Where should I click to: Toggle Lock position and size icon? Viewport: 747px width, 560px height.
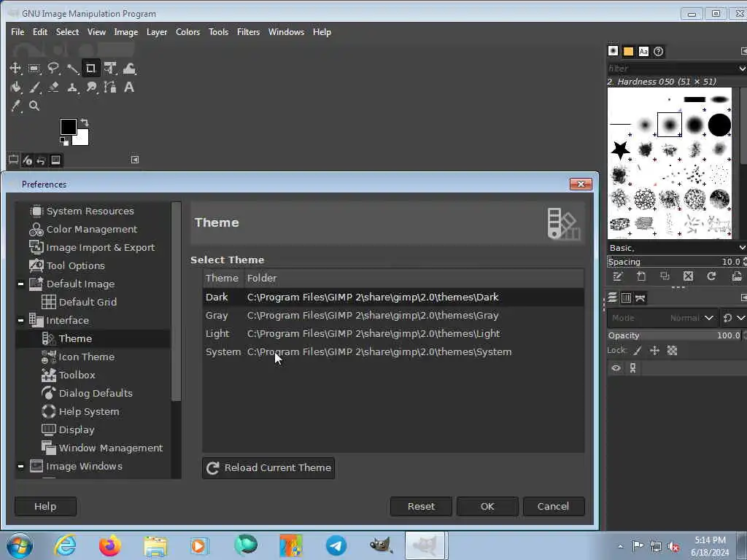[x=654, y=351]
